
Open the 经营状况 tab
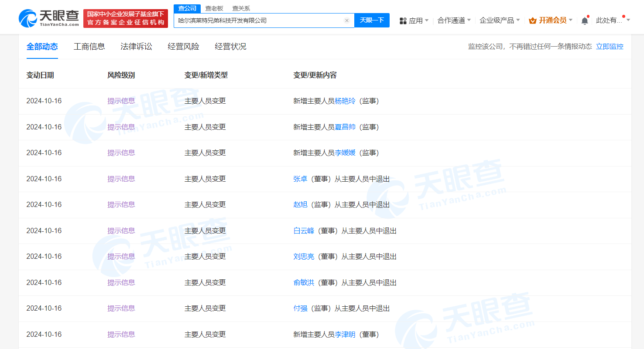[231, 47]
